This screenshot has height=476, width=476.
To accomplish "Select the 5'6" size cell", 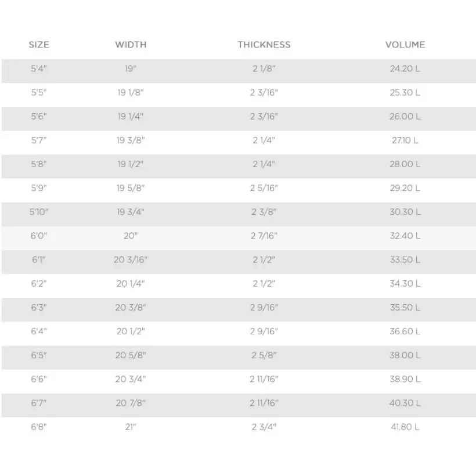I will pos(39,117).
